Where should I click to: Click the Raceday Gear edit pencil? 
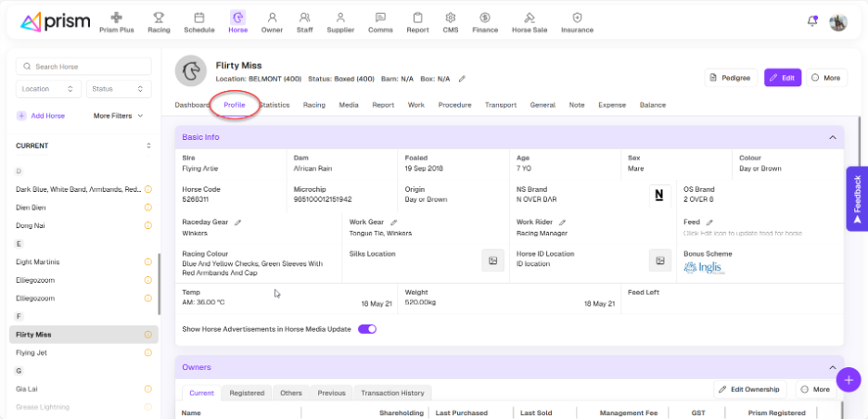click(x=238, y=222)
